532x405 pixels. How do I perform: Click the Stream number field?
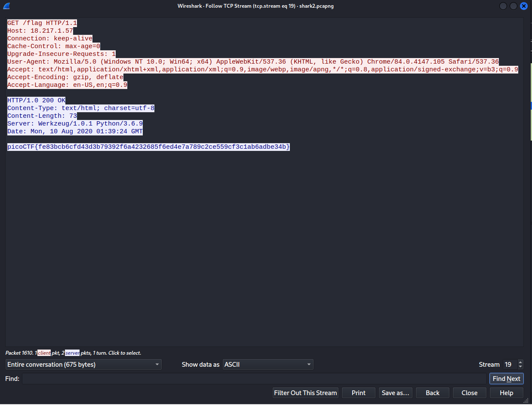click(510, 365)
